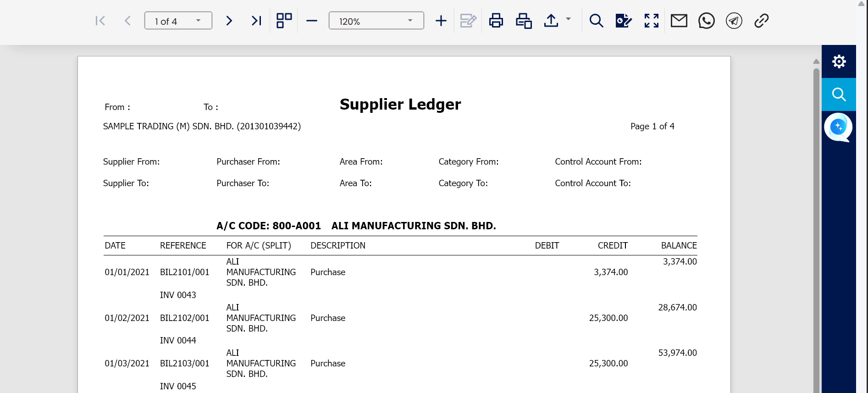Open the page number dropdown
Screen dimensions: 868x393
(198, 21)
